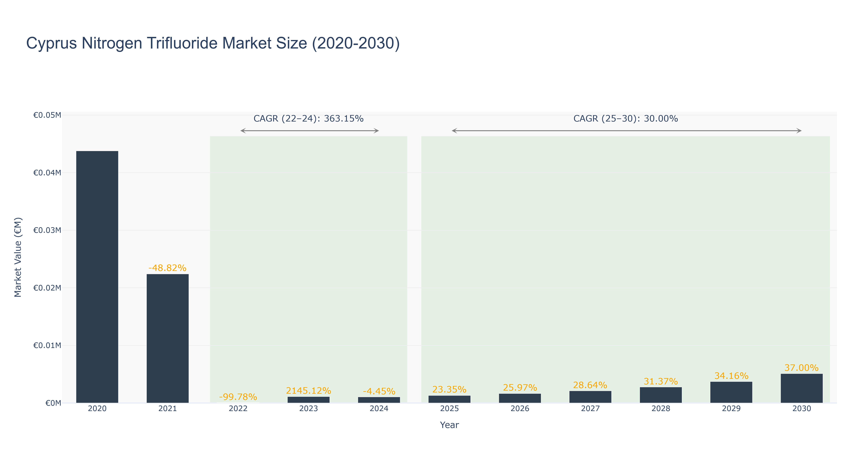Click the -99.78% growth label
This screenshot has height=465, width=868.
[238, 397]
